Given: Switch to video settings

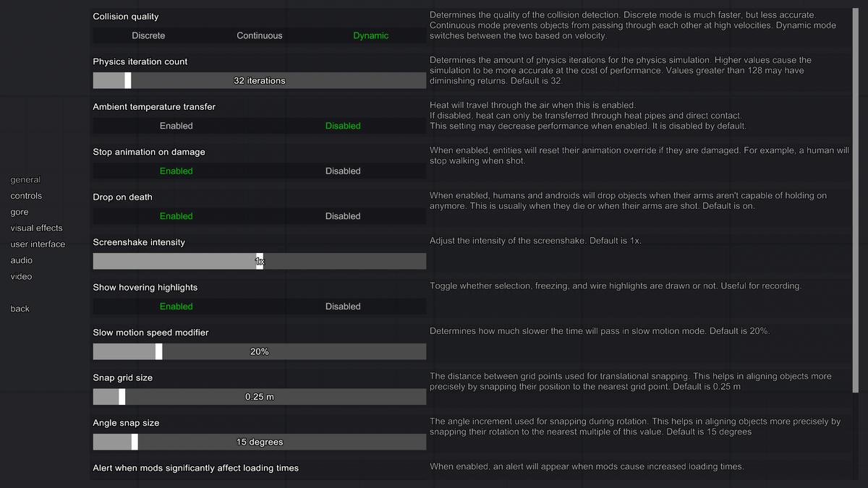Looking at the screenshot, I should pos(21,276).
